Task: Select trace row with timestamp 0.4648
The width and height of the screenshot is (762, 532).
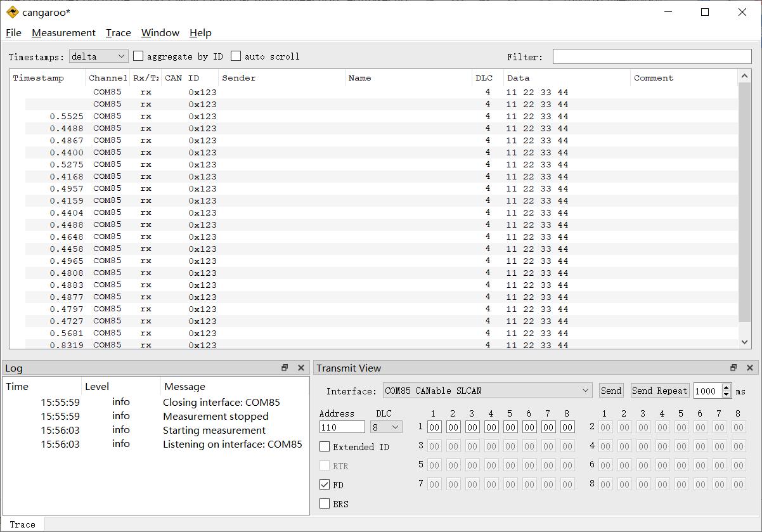Action: (x=382, y=237)
